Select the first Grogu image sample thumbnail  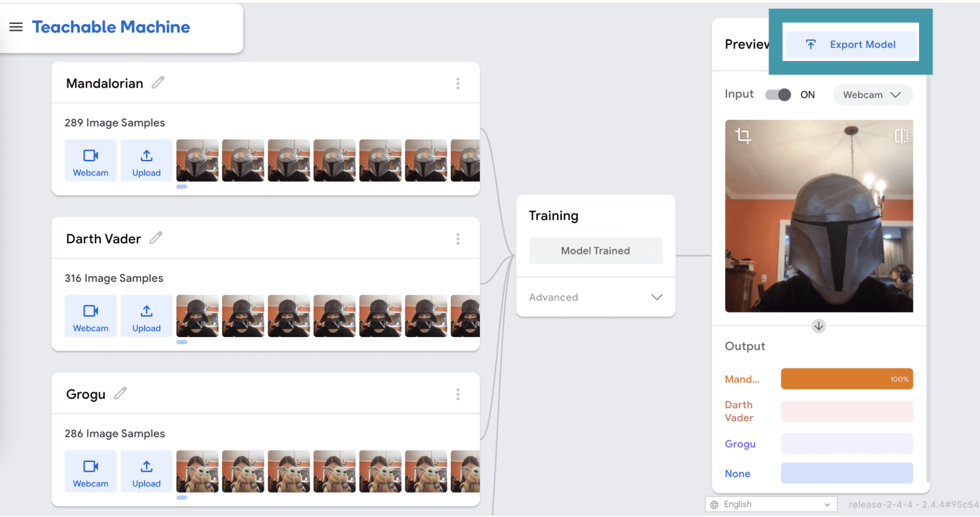pyautogui.click(x=197, y=471)
